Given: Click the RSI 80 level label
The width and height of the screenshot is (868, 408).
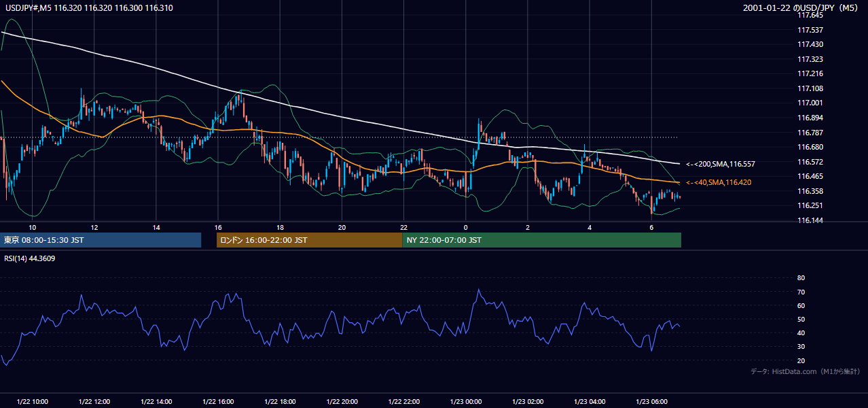Looking at the screenshot, I should [x=801, y=278].
